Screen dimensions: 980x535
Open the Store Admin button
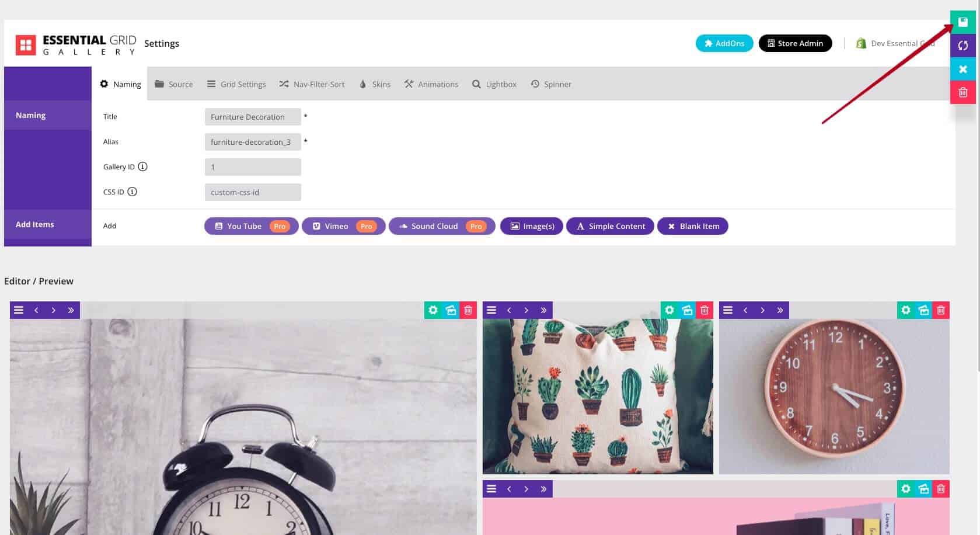click(795, 43)
